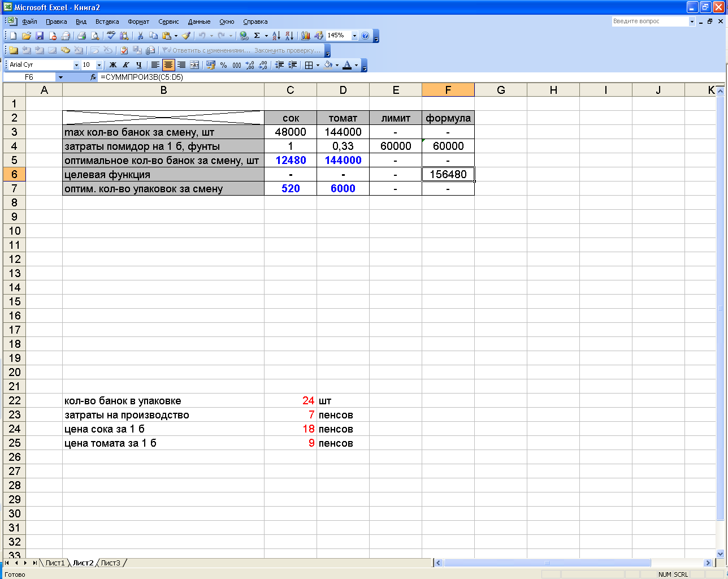728x579 pixels.
Task: Apply the thousands separator (000) style
Action: (x=237, y=65)
